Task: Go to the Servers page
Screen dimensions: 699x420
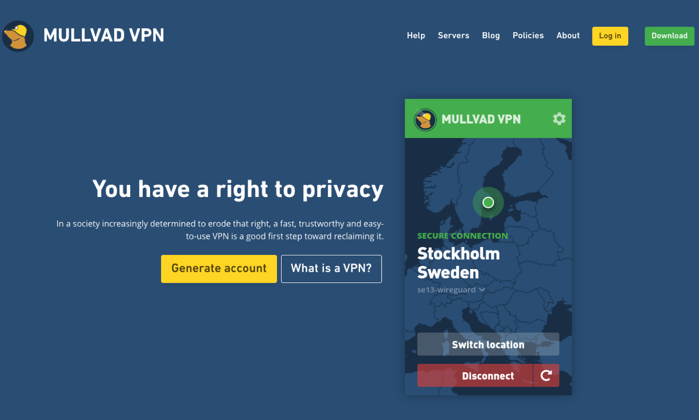Action: coord(453,36)
